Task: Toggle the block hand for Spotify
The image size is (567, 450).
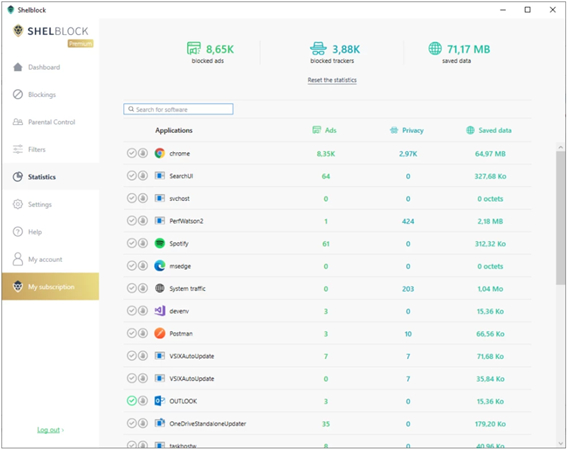Action: pyautogui.click(x=143, y=243)
